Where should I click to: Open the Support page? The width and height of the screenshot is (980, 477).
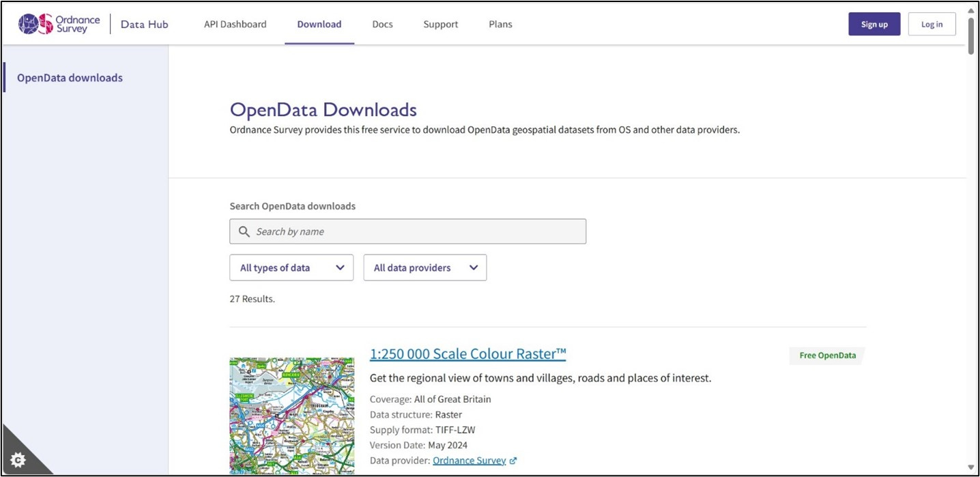(440, 24)
